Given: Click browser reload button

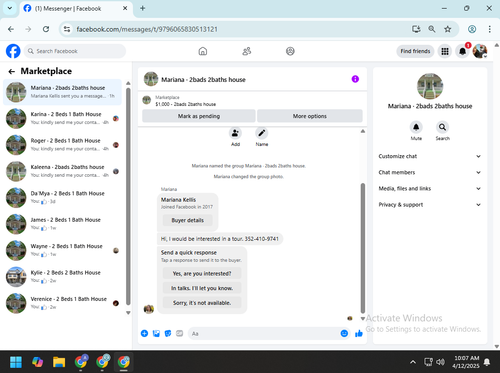Looking at the screenshot, I should click(46, 29).
